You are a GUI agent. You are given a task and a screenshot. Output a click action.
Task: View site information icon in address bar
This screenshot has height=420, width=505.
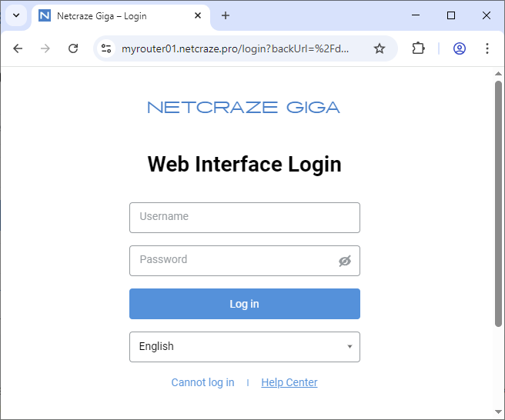(107, 48)
